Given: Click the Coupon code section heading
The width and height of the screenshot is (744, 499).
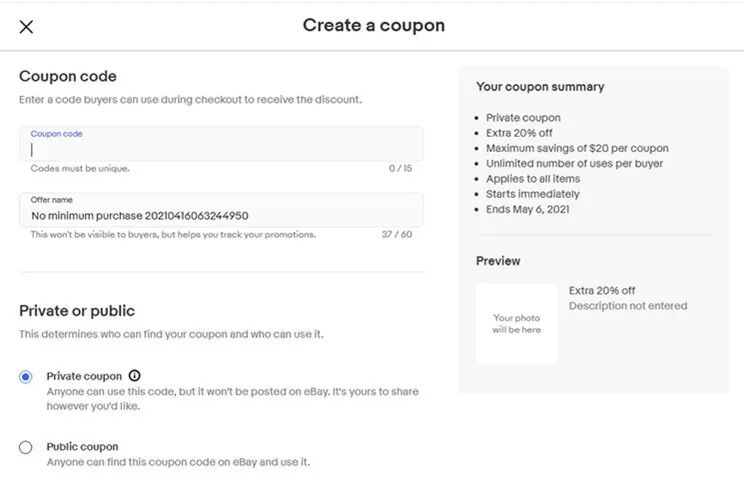Looking at the screenshot, I should (68, 76).
